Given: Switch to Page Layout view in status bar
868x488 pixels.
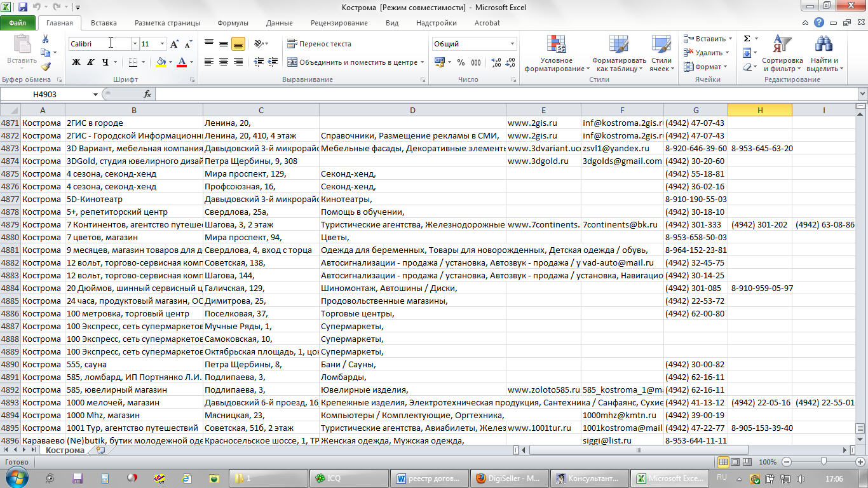Looking at the screenshot, I should coord(736,462).
